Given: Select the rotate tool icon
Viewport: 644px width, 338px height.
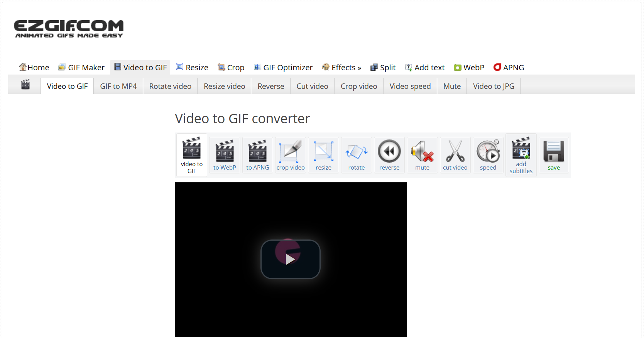Looking at the screenshot, I should click(356, 151).
